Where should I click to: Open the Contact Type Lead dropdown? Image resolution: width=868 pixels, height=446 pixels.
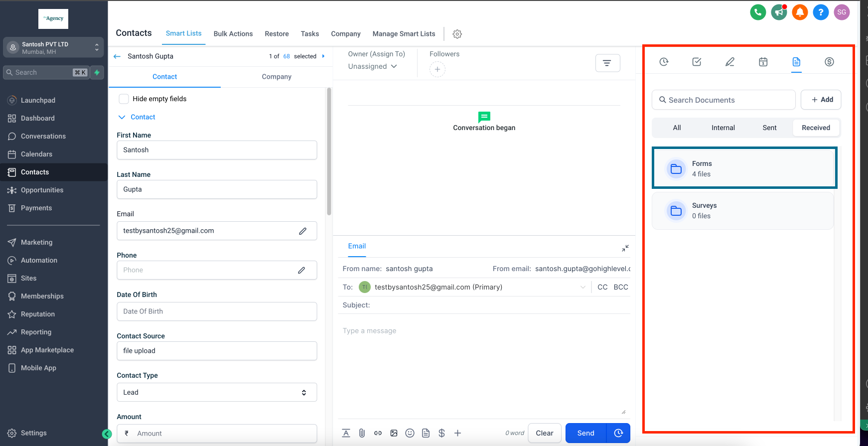(x=217, y=392)
